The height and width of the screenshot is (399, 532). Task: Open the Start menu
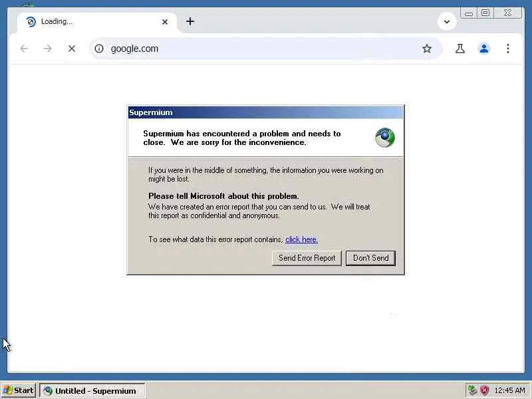click(18, 390)
